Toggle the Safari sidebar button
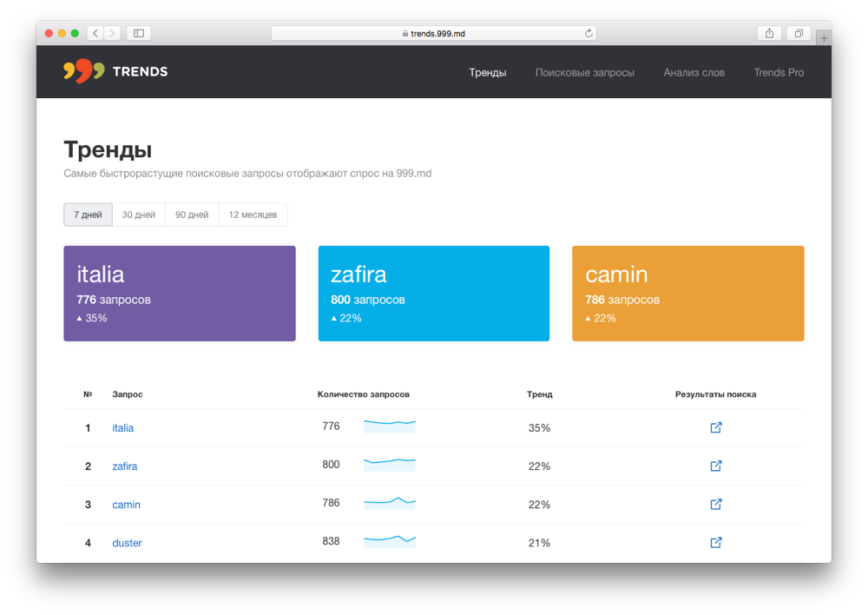This screenshot has height=615, width=868. click(x=139, y=33)
